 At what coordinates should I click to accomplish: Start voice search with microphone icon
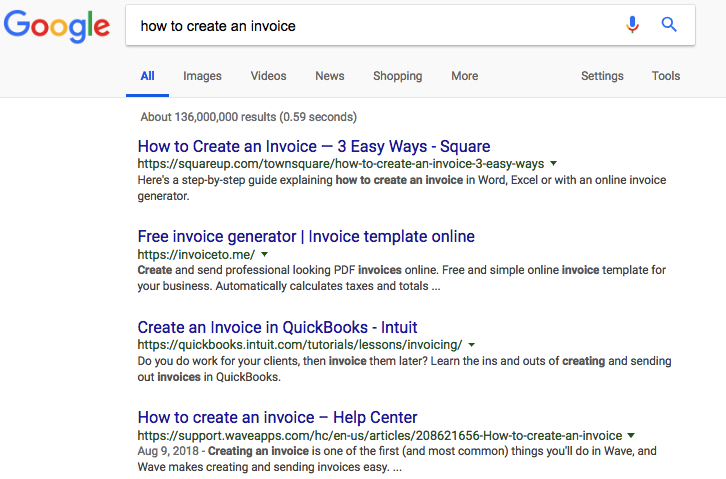click(x=632, y=25)
